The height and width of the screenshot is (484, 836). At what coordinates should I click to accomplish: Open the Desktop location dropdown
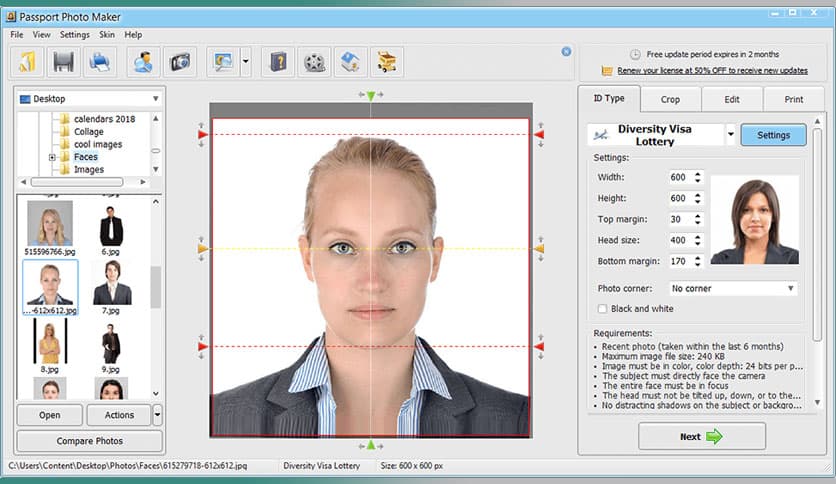[x=155, y=99]
